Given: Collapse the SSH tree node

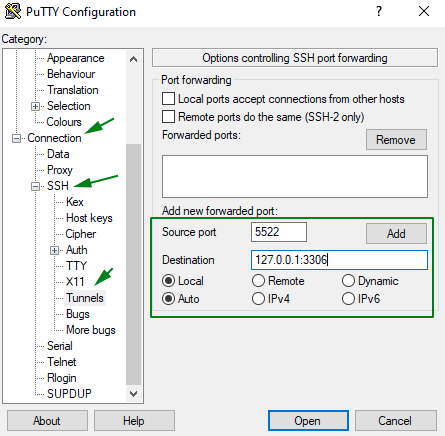Looking at the screenshot, I should pyautogui.click(x=35, y=186).
